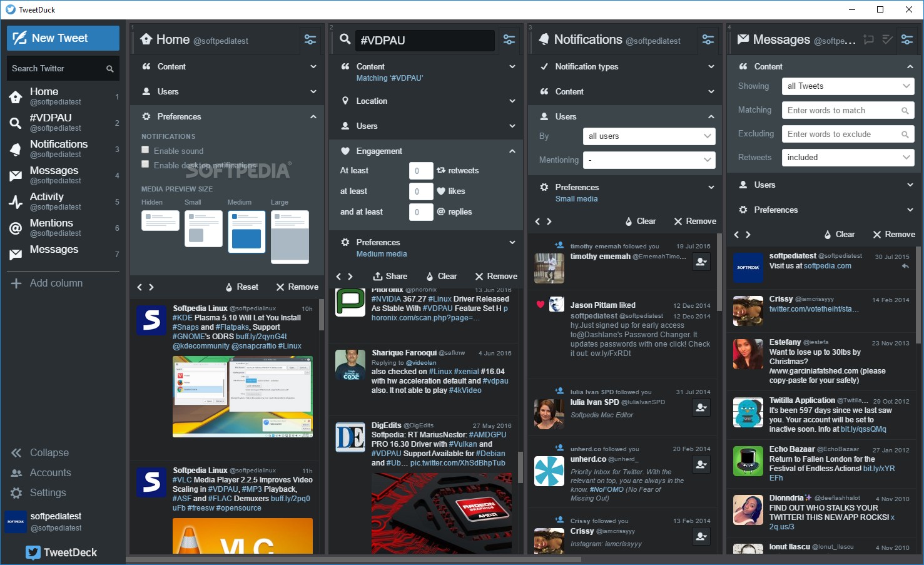Open Retweets 'included' dropdown
The width and height of the screenshot is (924, 565).
(848, 158)
